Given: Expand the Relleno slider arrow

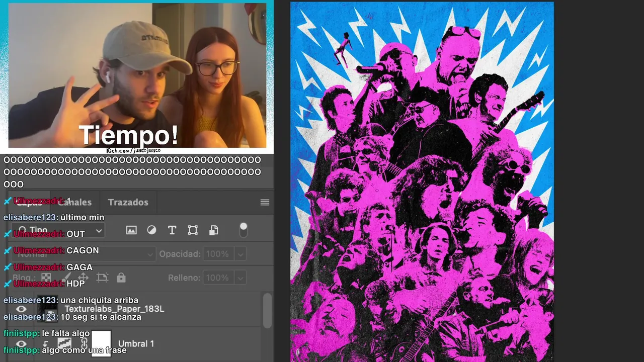Looking at the screenshot, I should point(240,278).
